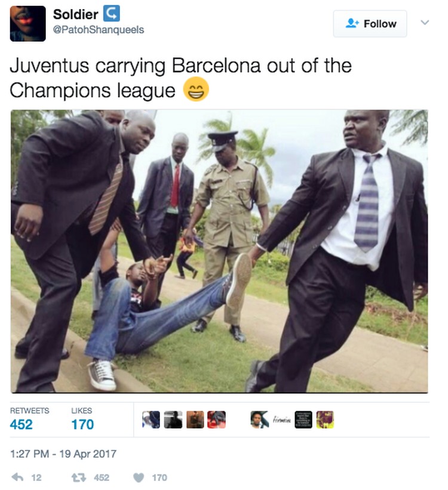448x490 pixels.
Task: Expand the tweet options chevron
Action: 425,23
